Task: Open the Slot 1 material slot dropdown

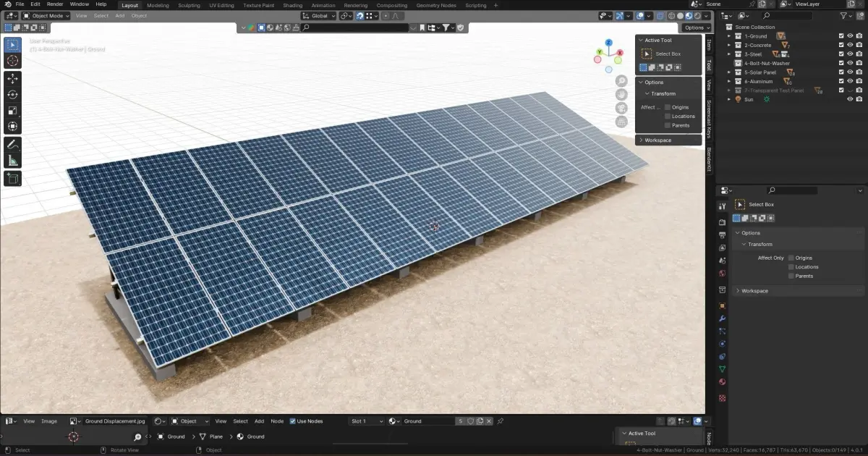Action: pos(366,421)
